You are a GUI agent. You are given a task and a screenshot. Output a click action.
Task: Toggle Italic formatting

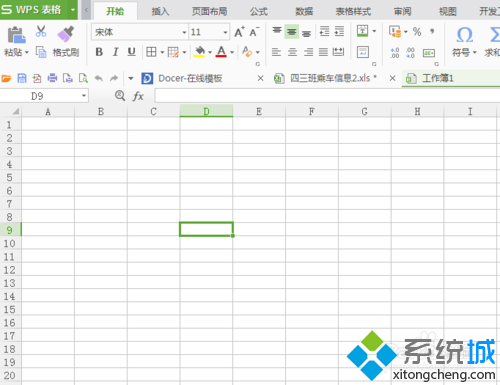(x=115, y=52)
